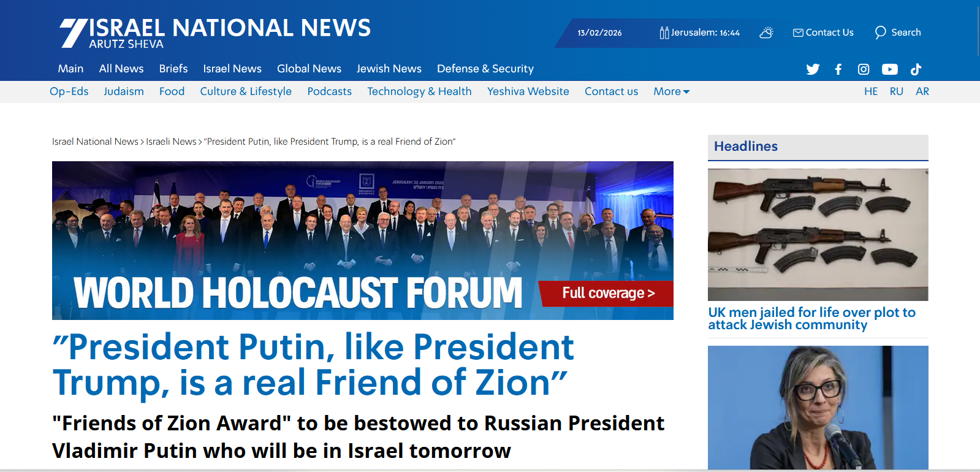Click the article headline about President Putin
The width and height of the screenshot is (980, 472).
point(313,364)
